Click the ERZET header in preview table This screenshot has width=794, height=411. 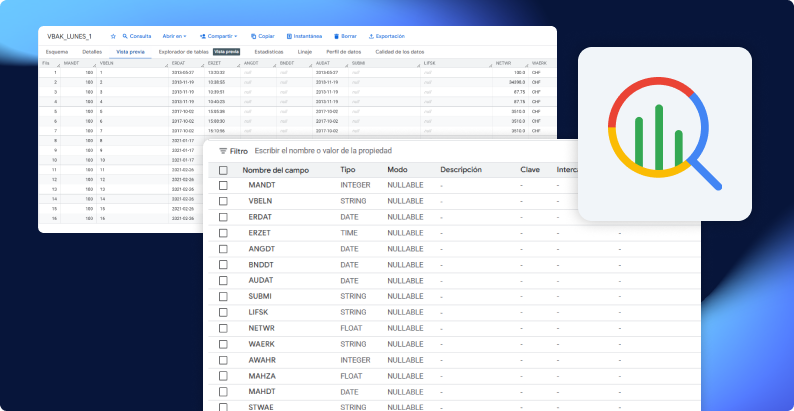[x=213, y=64]
